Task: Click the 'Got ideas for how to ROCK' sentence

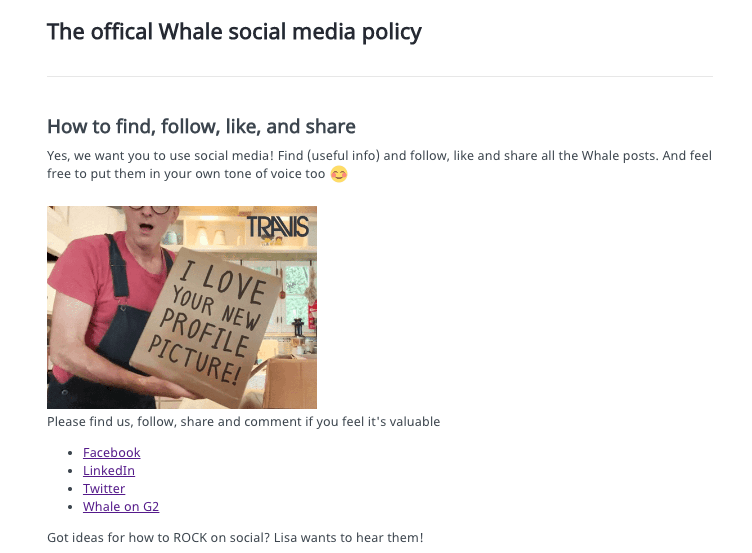Action: coord(235,538)
